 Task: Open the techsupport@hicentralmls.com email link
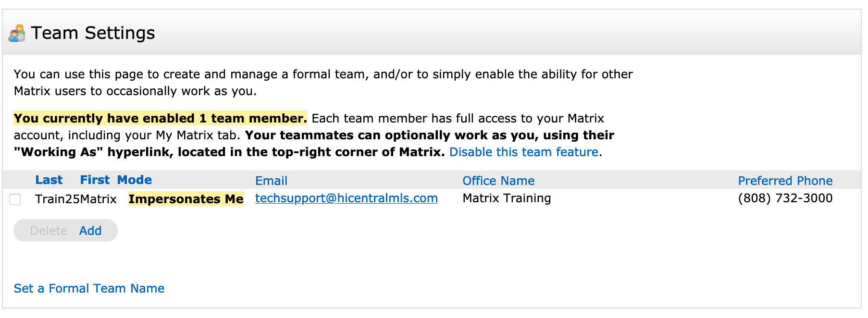pyautogui.click(x=346, y=198)
